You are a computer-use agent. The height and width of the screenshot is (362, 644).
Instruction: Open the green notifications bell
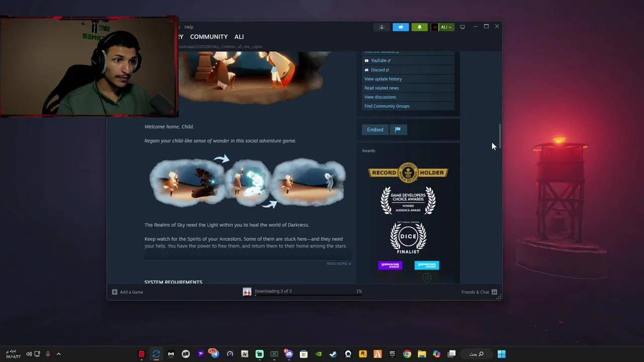point(420,27)
